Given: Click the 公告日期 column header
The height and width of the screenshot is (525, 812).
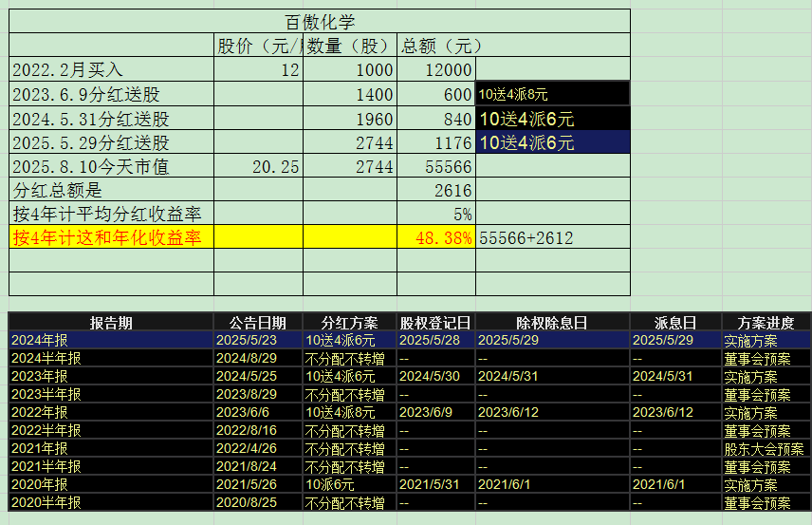Looking at the screenshot, I should [258, 323].
